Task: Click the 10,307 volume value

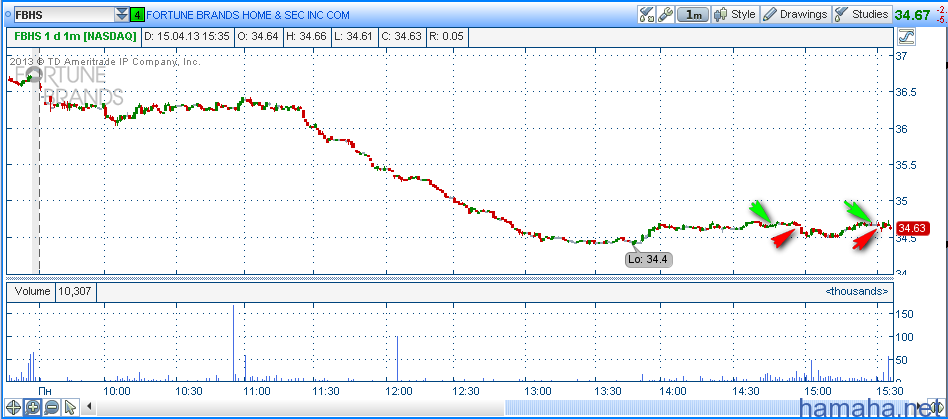Action: 76,291
